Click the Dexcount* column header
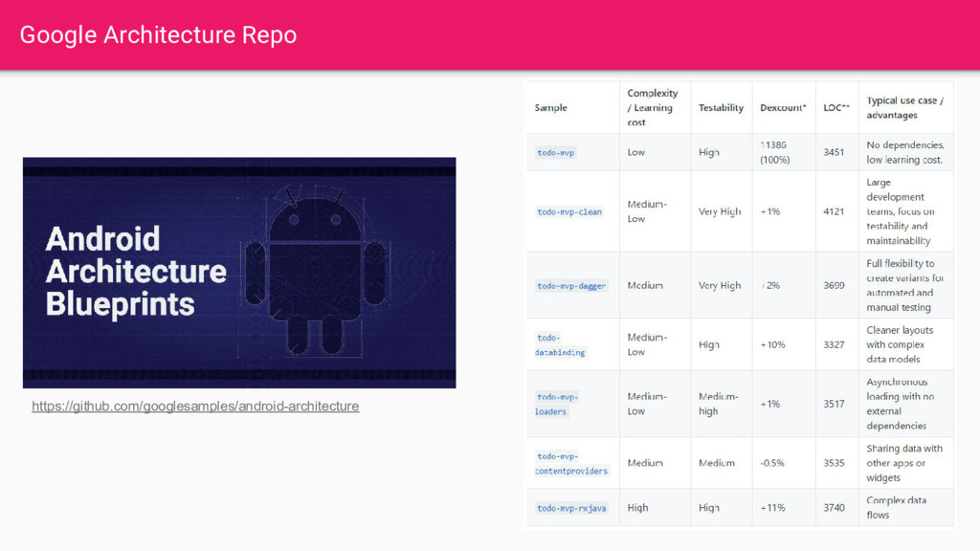Image resolution: width=980 pixels, height=551 pixels. pyautogui.click(x=783, y=107)
